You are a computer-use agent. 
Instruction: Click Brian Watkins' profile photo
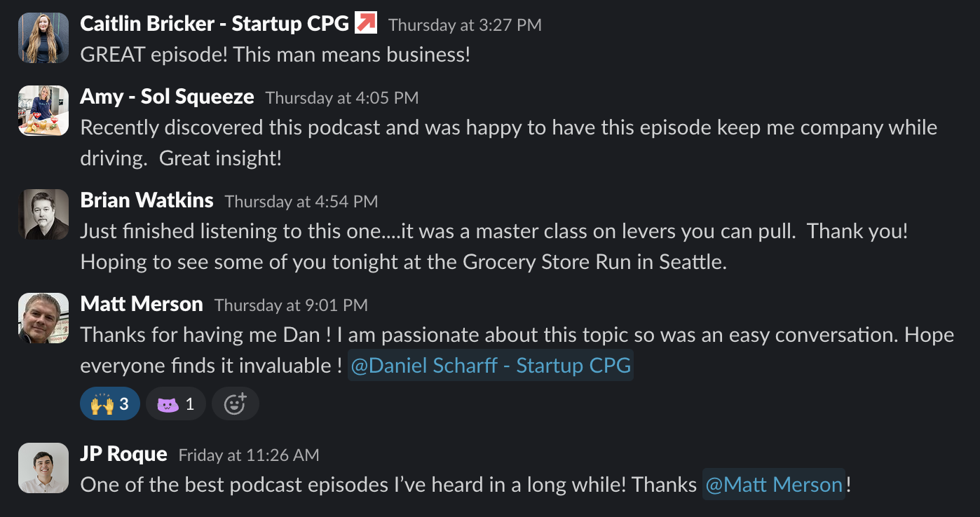pyautogui.click(x=43, y=214)
